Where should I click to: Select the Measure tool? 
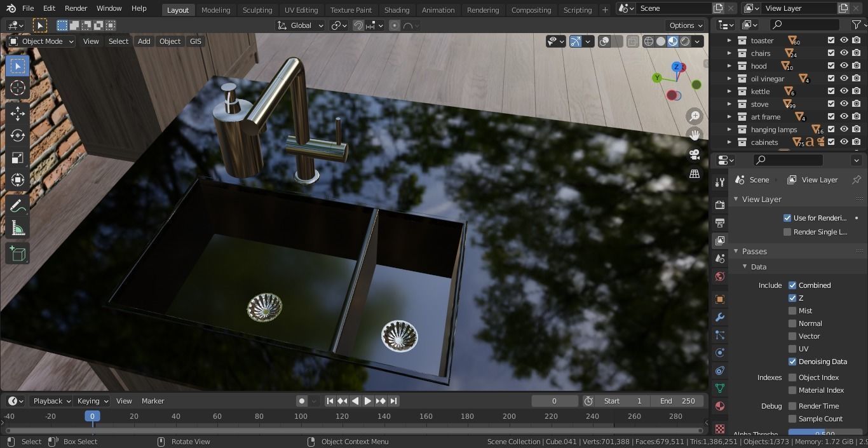click(x=18, y=228)
